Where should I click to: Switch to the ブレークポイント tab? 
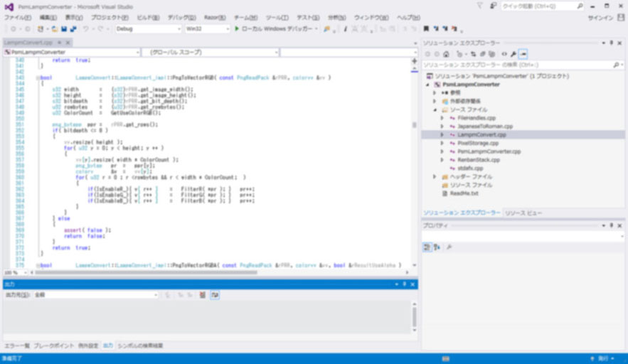(x=53, y=346)
